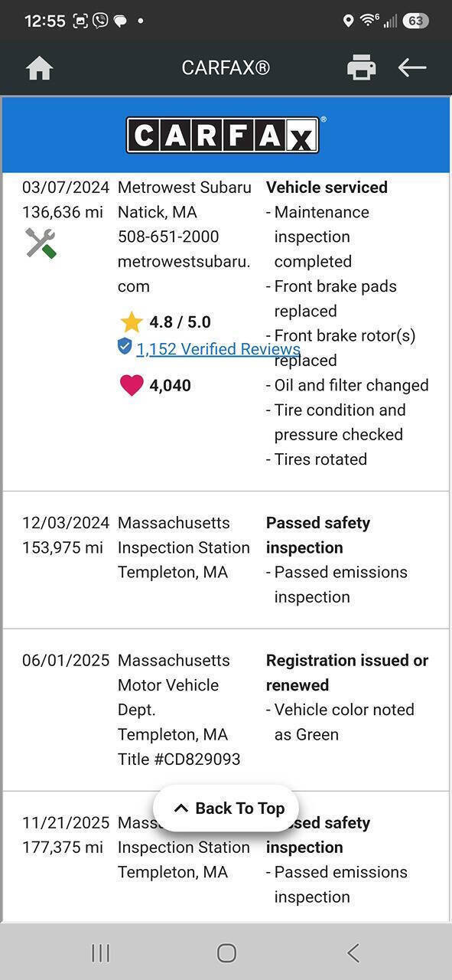This screenshot has height=980, width=452.
Task: Tap the battery indicator in the status bar
Action: [x=415, y=21]
